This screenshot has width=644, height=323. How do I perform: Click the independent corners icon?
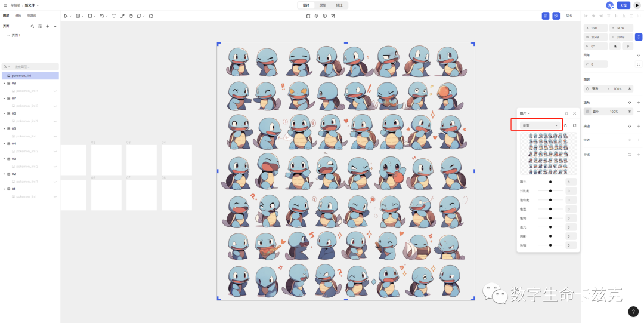639,64
